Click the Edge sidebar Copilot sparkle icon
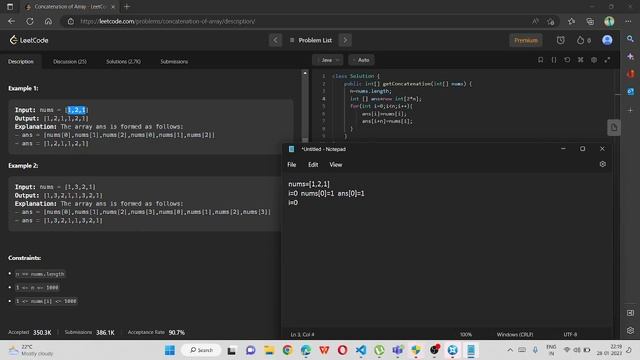 point(630,56)
